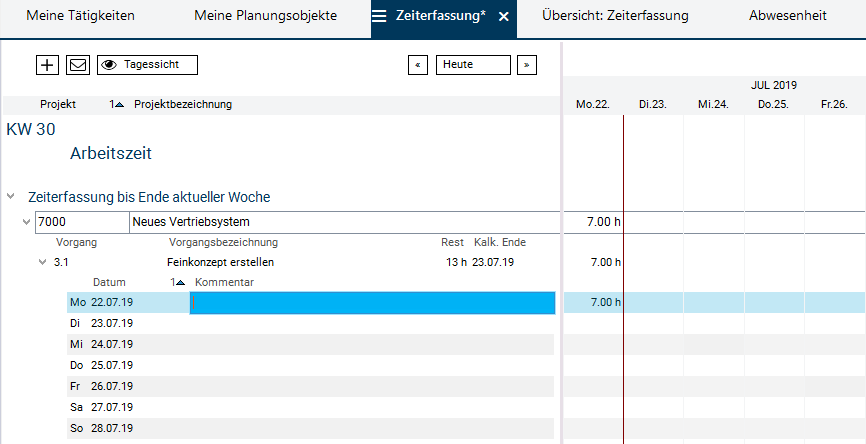Click the highlighted blue comment field
The image size is (866, 444).
372,303
